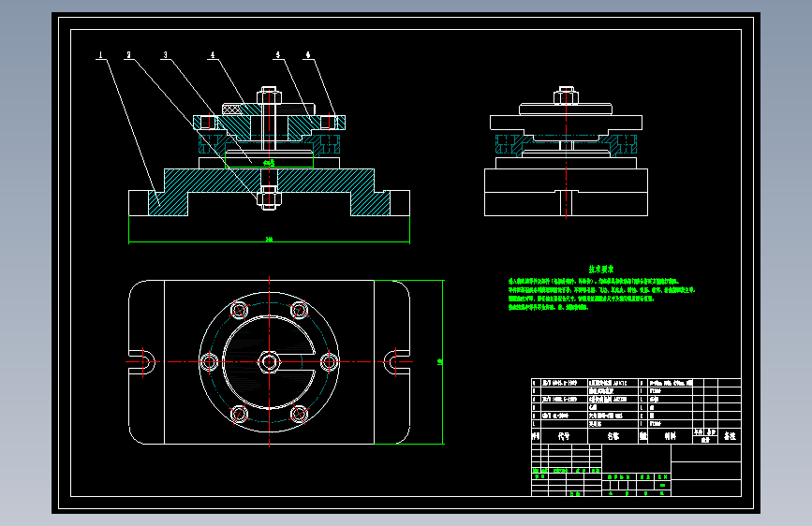Select first line of green technical requirements
The height and width of the screenshot is (526, 812).
click(x=593, y=281)
